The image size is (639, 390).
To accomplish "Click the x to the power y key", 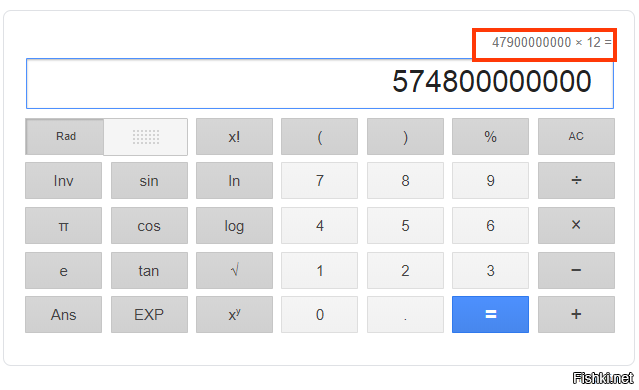I will pos(234,315).
